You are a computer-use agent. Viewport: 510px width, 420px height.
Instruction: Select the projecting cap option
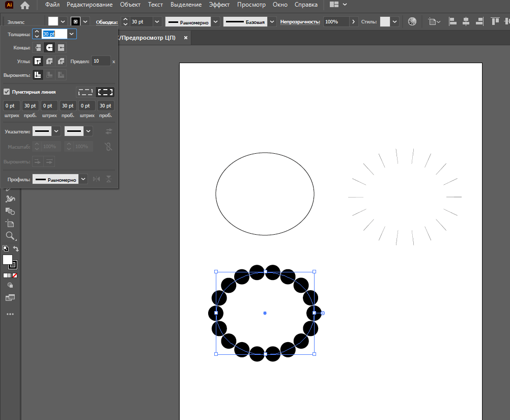click(61, 47)
